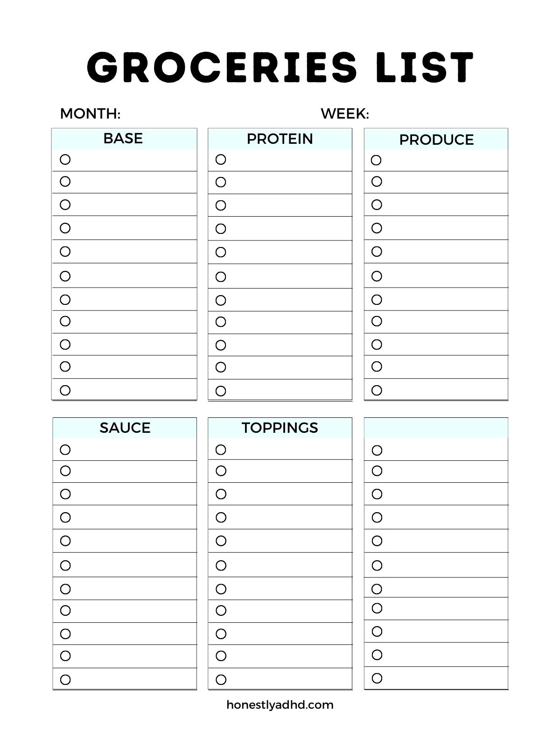This screenshot has width=560, height=747.
Task: Open the honestlyadhd.com link
Action: [x=280, y=705]
